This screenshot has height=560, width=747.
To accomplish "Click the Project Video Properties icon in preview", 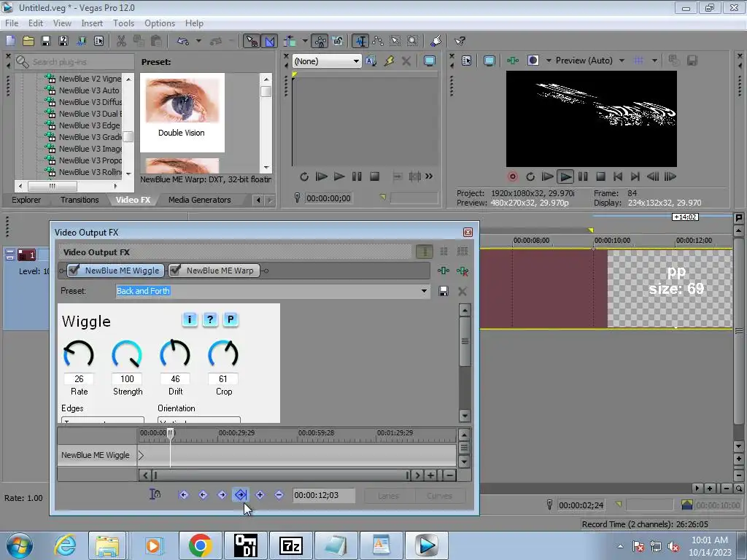I will 466,61.
